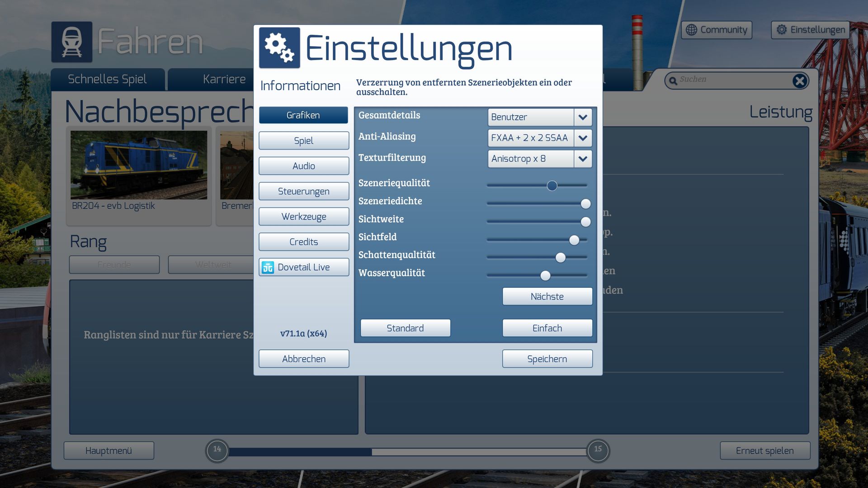
Task: Expand the Texturfilterung dropdown
Action: point(583,159)
